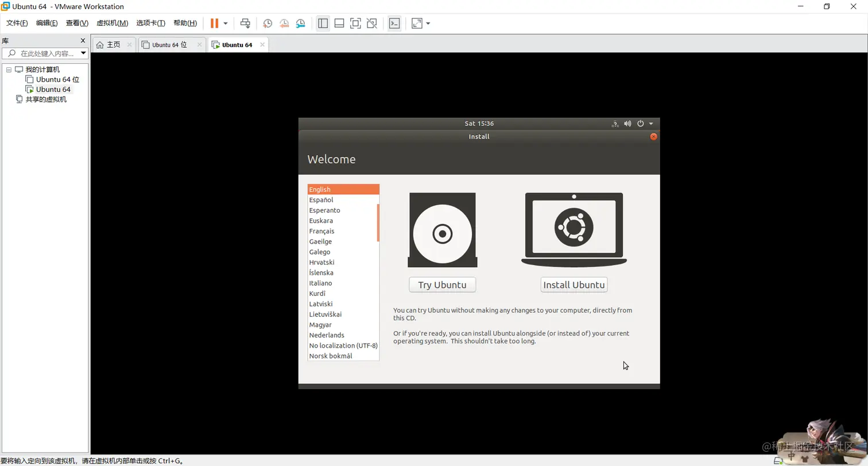Click the CD disc image above Try Ubuntu

point(442,230)
